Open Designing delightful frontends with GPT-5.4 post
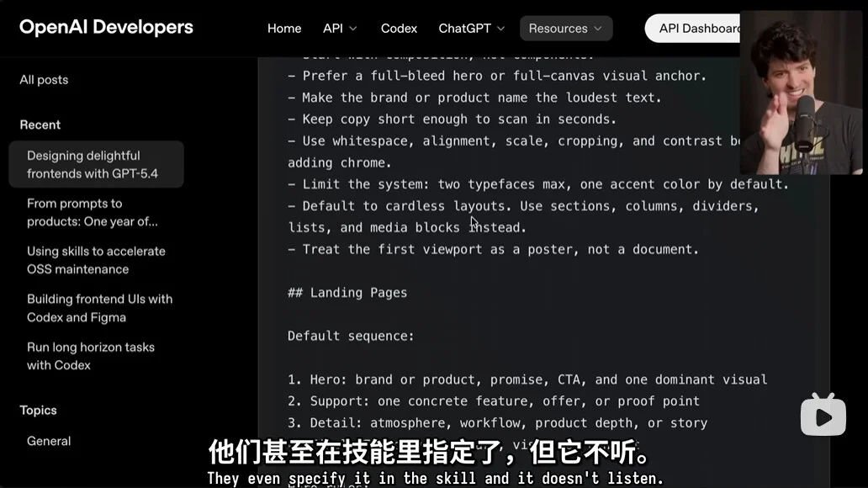 [95, 165]
